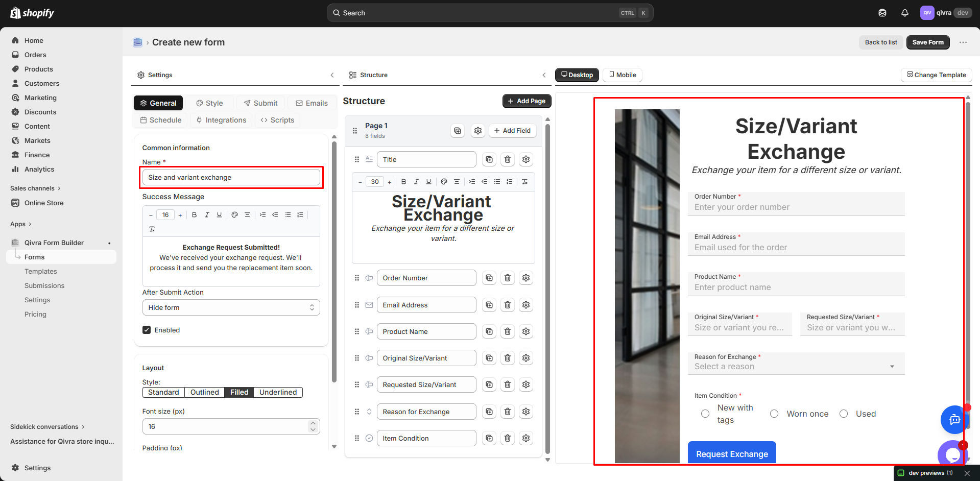
Task: Open text color picker in Title toolbar
Action: (x=444, y=181)
